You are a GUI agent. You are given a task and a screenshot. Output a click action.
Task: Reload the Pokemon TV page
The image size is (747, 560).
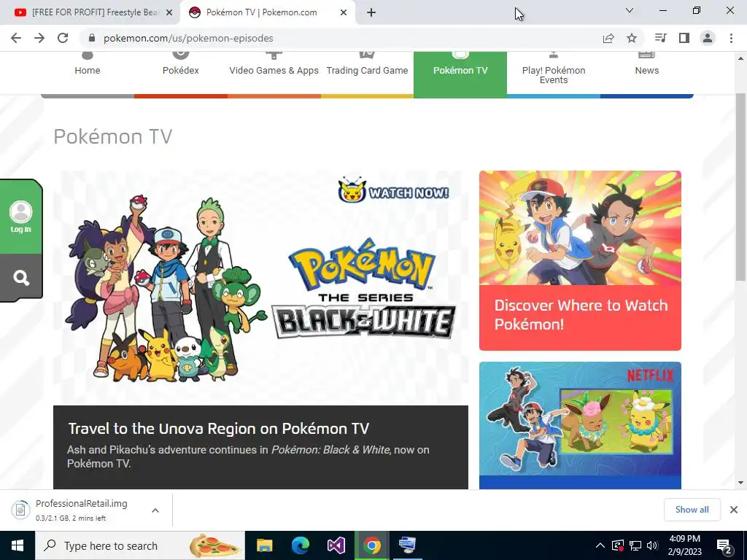coord(63,38)
